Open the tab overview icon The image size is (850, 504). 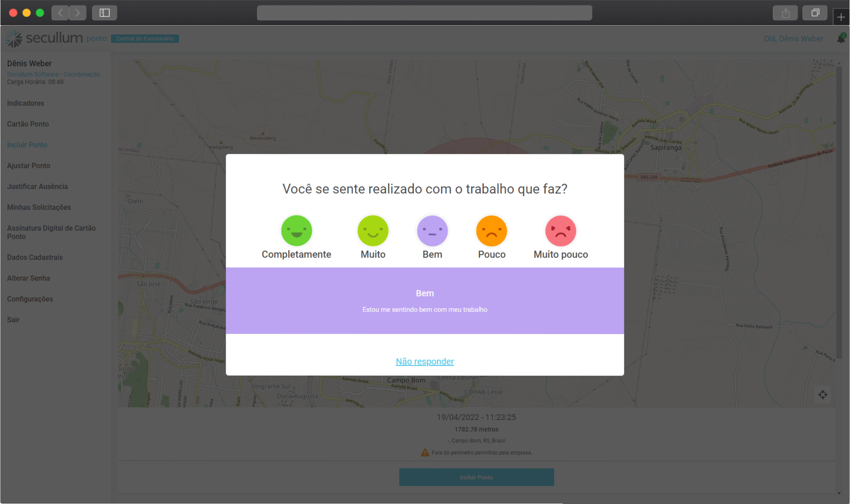click(x=815, y=13)
